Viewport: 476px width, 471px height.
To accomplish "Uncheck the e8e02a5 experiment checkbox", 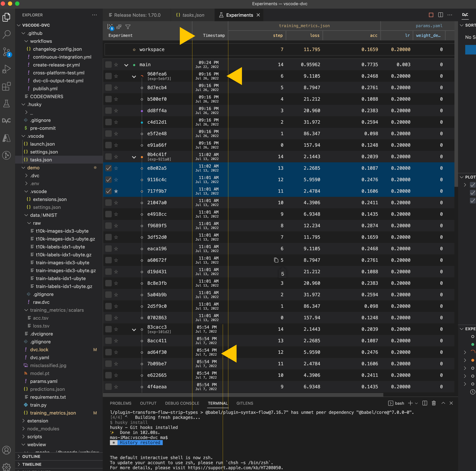I will click(x=108, y=168).
